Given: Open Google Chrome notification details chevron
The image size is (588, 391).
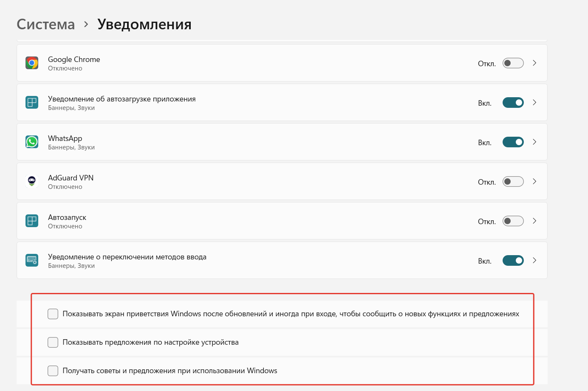Looking at the screenshot, I should tap(534, 63).
